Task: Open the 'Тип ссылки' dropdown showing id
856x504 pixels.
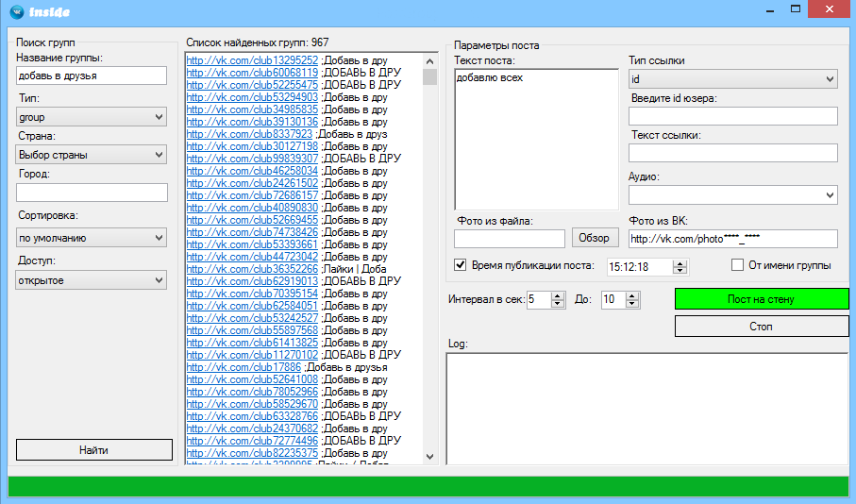Action: 733,79
